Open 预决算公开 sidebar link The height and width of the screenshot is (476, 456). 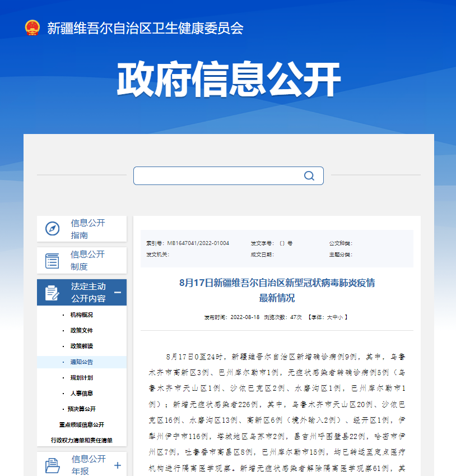82,409
